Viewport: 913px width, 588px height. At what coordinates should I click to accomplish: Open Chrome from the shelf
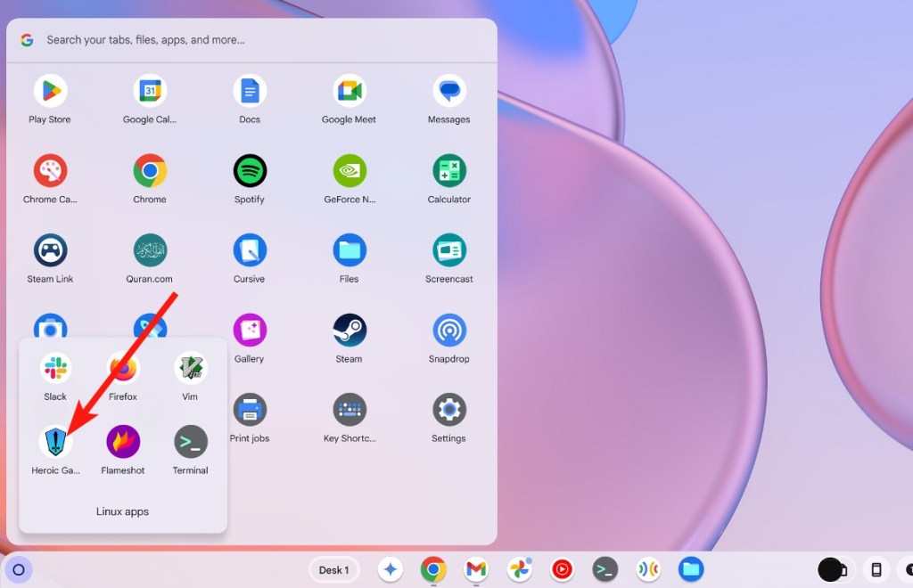[433, 569]
